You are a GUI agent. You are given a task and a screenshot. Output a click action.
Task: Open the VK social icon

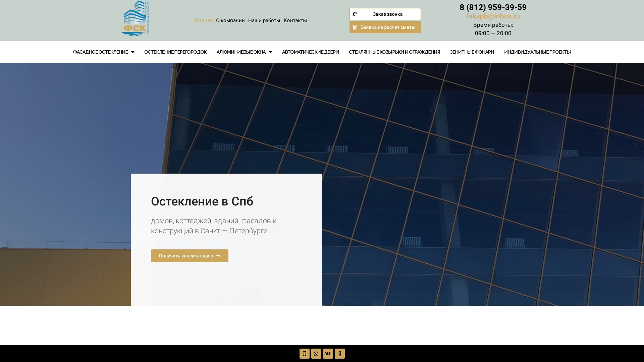click(x=328, y=354)
